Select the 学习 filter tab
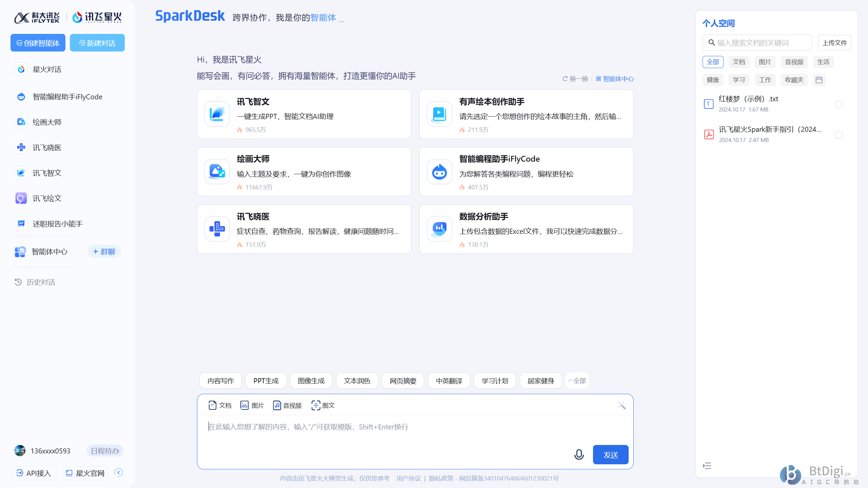The image size is (868, 488). coord(739,80)
